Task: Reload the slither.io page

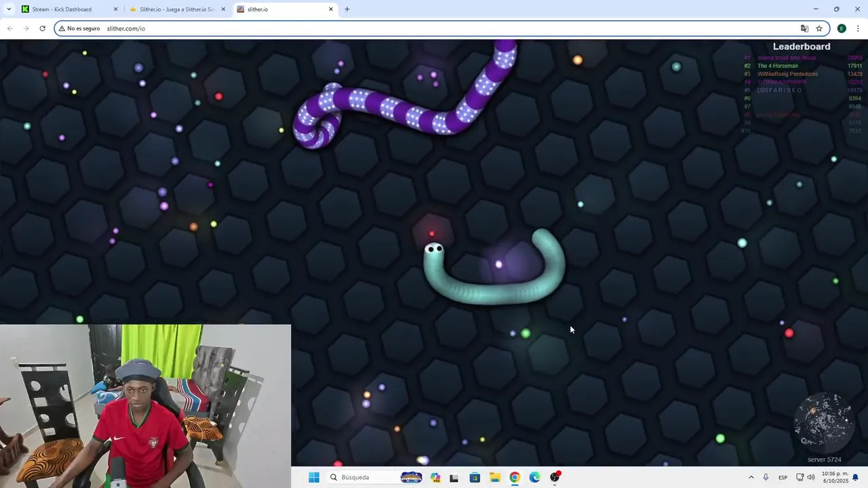Action: (x=42, y=28)
